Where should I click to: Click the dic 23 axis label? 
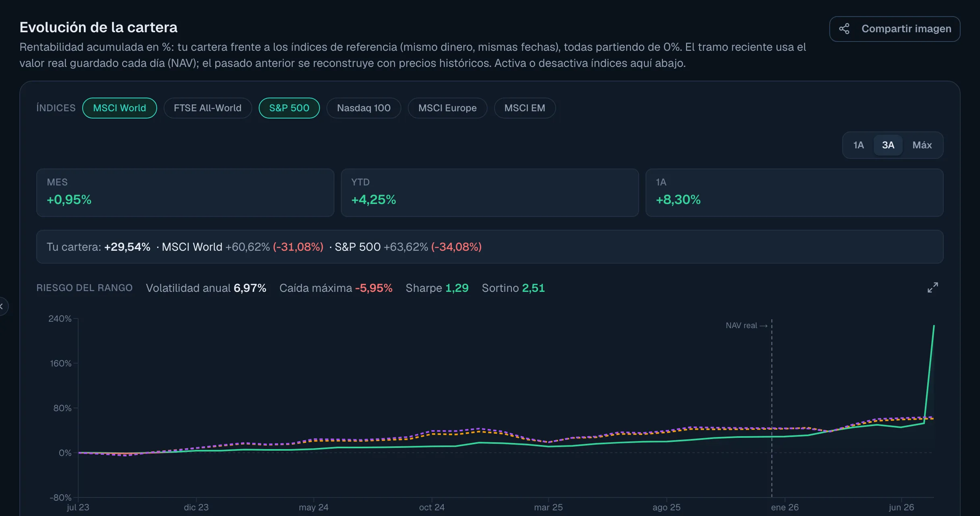coord(196,507)
